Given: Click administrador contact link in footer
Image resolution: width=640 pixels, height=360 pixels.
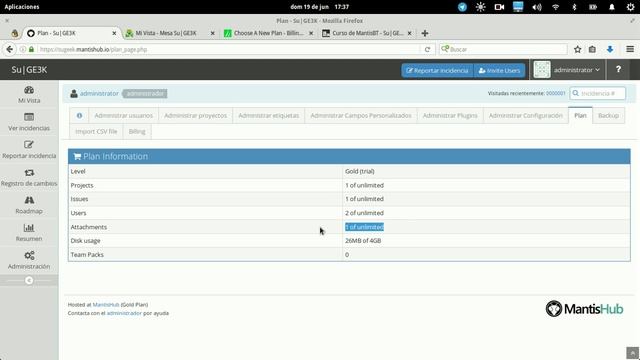Looking at the screenshot, I should click(x=124, y=313).
